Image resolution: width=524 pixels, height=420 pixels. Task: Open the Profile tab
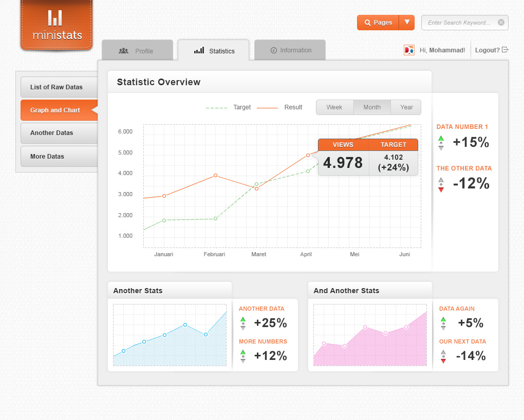[x=137, y=51]
